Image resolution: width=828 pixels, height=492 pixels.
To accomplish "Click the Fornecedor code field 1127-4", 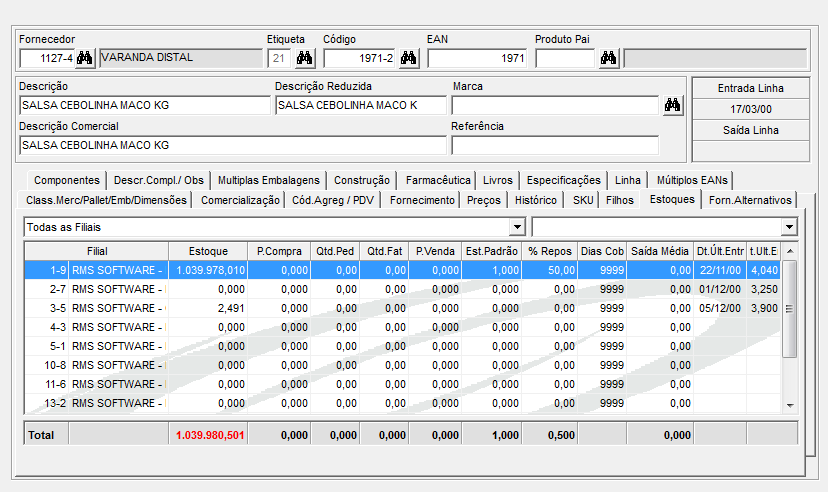I will (47, 58).
